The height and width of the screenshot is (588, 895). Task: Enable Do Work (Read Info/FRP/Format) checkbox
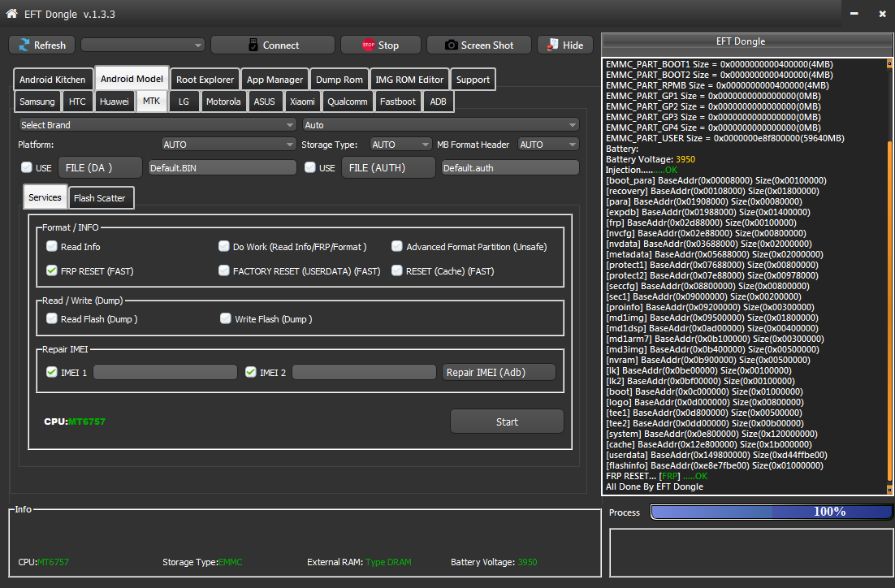coord(224,246)
